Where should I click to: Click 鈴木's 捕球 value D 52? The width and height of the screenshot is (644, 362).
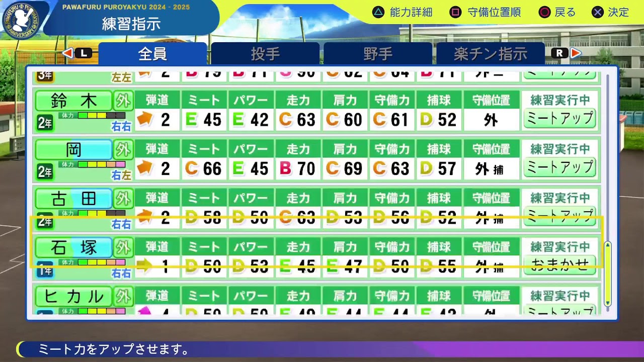click(439, 120)
